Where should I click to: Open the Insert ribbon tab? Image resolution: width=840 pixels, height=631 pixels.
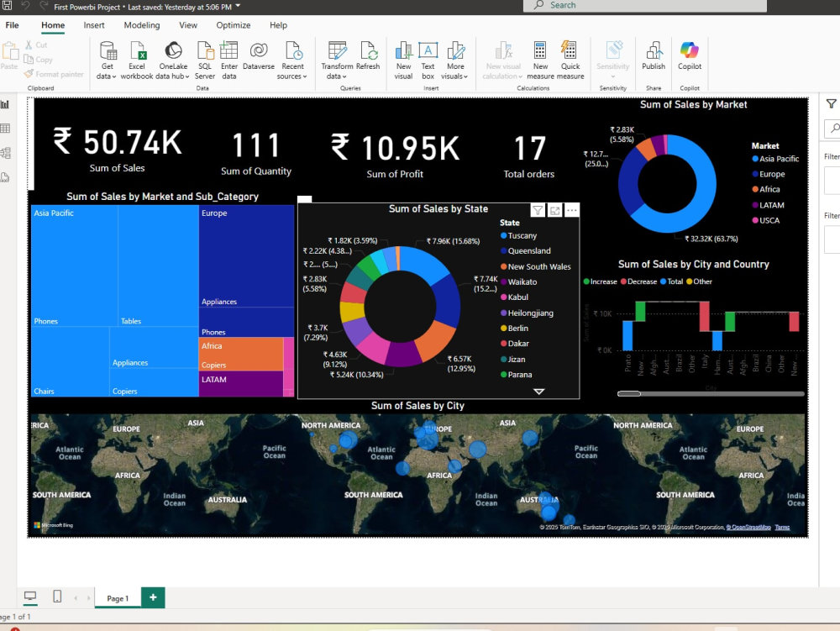94,25
